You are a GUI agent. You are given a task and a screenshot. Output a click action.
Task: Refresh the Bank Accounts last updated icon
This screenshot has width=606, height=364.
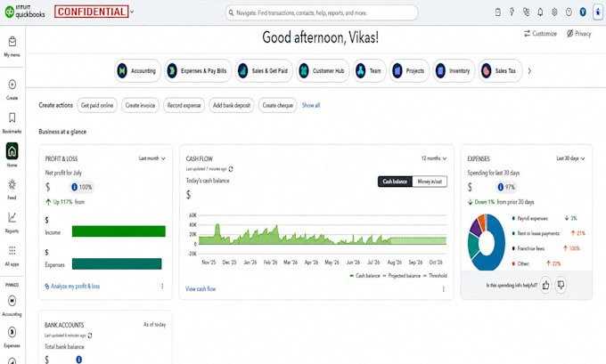[x=90, y=336]
